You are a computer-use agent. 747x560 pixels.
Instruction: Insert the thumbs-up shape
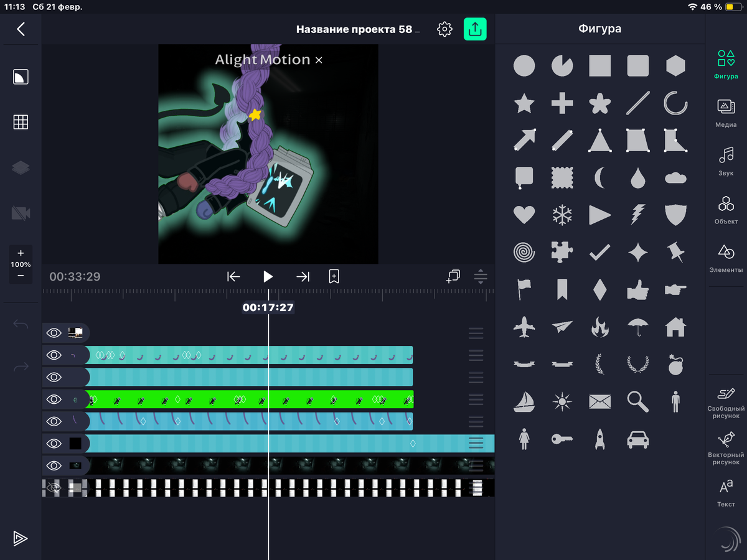click(637, 289)
